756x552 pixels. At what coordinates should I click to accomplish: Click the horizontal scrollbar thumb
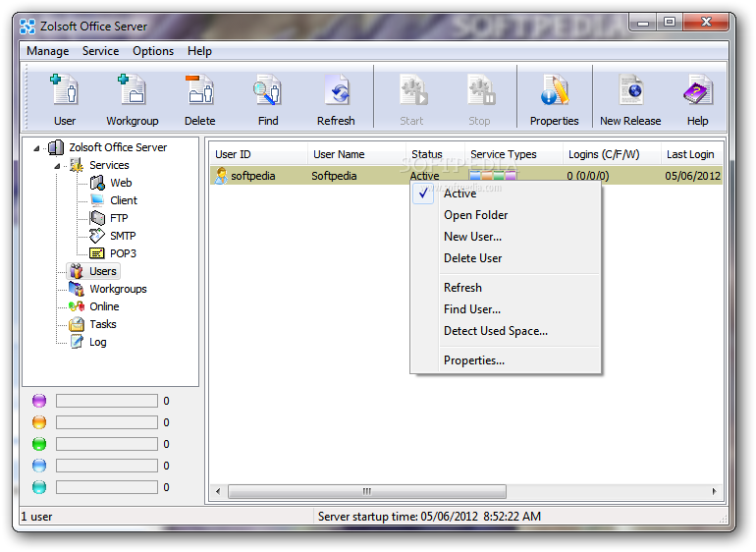coord(367,492)
